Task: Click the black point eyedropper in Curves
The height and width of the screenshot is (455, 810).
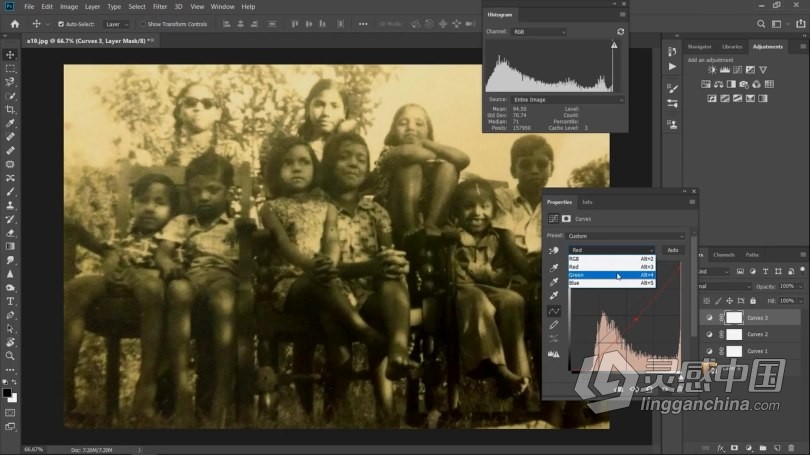Action: coord(554,268)
